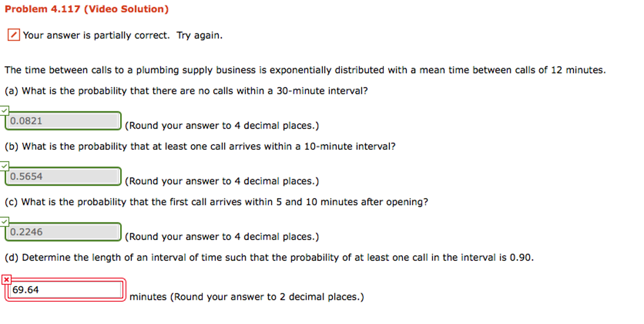
Task: Click the rounding hint beside the 0.5654 field
Action: [222, 181]
